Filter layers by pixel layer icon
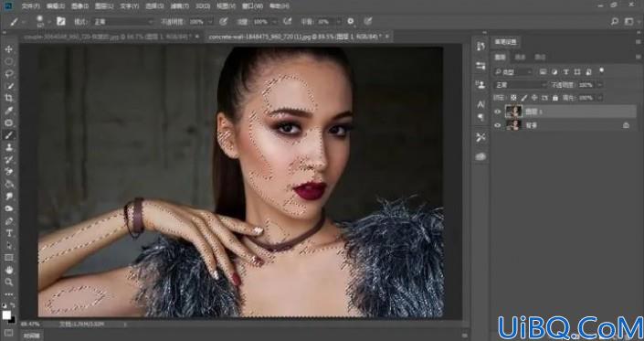Image resolution: width=644 pixels, height=341 pixels. [x=543, y=72]
